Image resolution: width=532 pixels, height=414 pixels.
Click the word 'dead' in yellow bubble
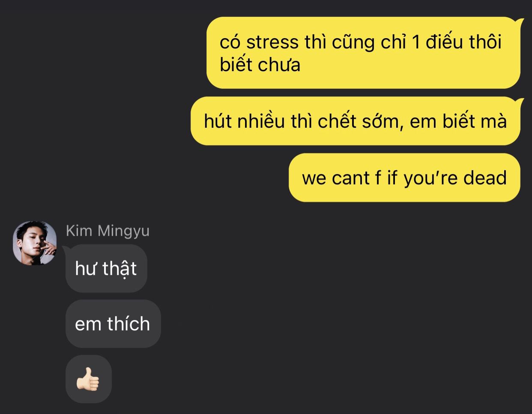pyautogui.click(x=485, y=177)
